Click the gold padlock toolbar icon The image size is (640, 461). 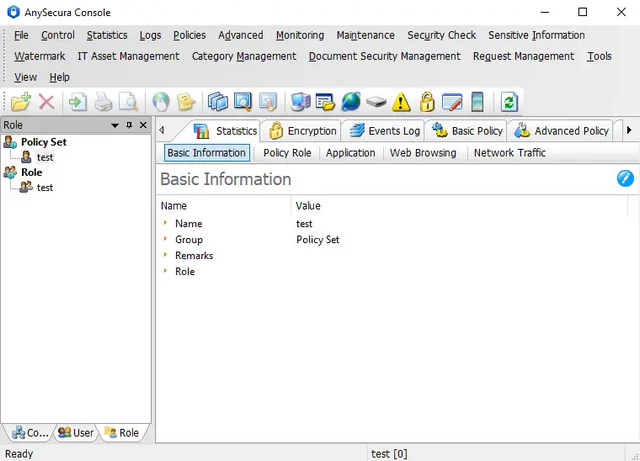[427, 102]
